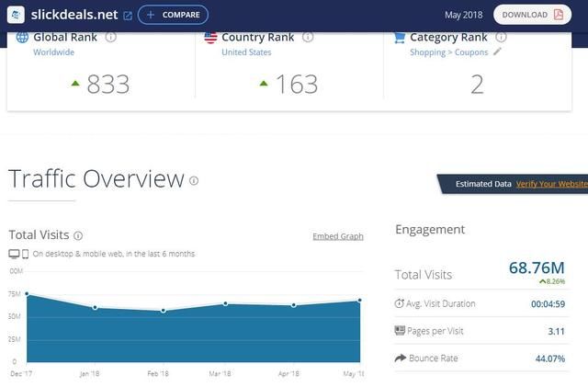The image size is (588, 387).
Task: Edit category using the pencil icon
Action: [498, 52]
